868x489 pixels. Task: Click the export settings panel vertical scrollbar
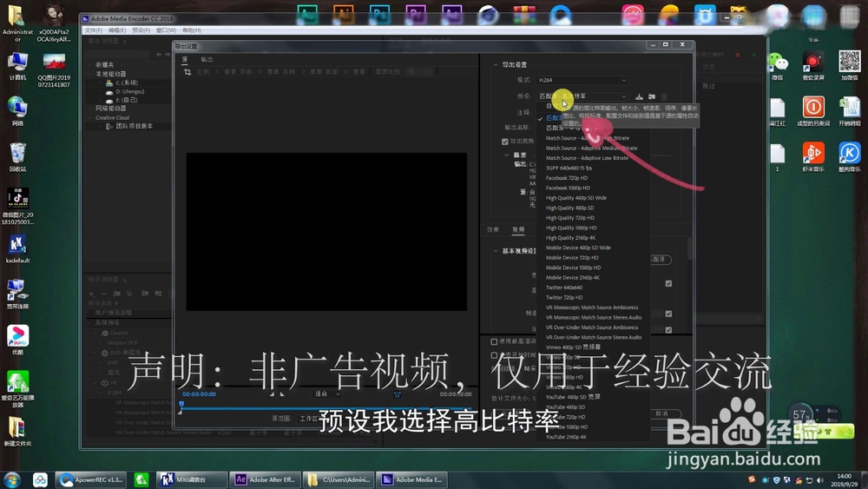click(x=690, y=249)
